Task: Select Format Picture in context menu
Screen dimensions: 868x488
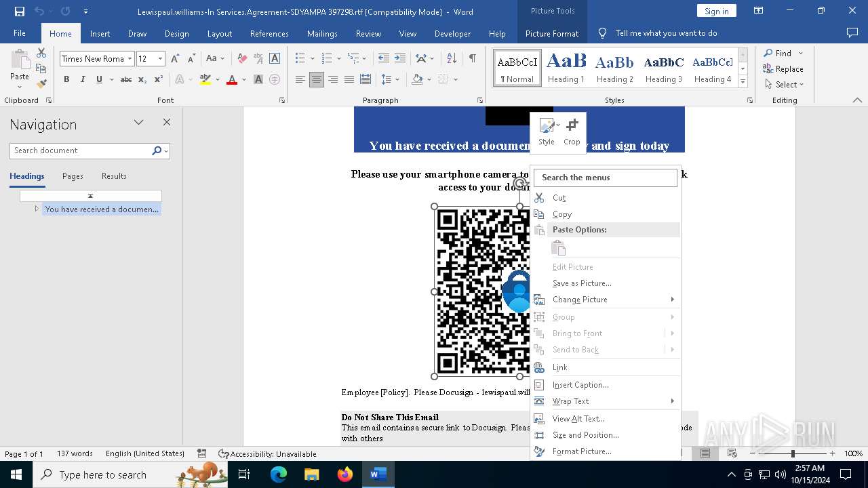Action: click(606, 451)
